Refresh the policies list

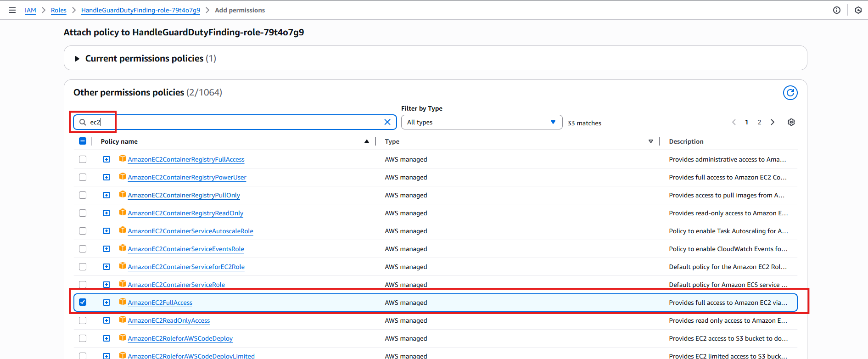790,93
